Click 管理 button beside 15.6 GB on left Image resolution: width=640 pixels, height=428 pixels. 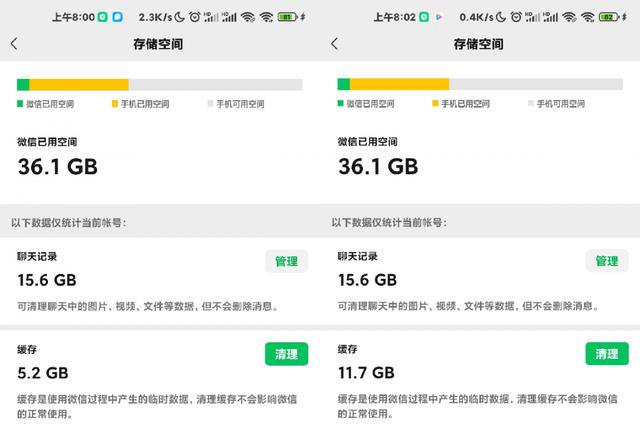(x=286, y=261)
